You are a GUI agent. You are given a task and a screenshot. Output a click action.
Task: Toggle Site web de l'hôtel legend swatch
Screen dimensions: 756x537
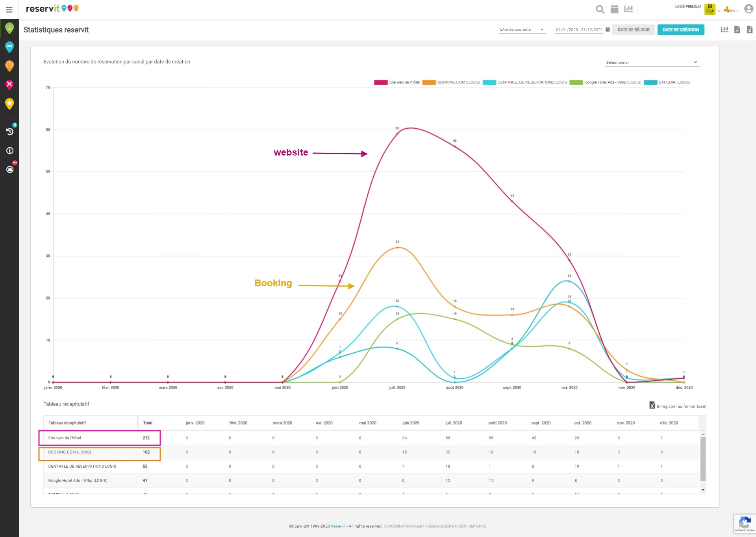point(381,82)
